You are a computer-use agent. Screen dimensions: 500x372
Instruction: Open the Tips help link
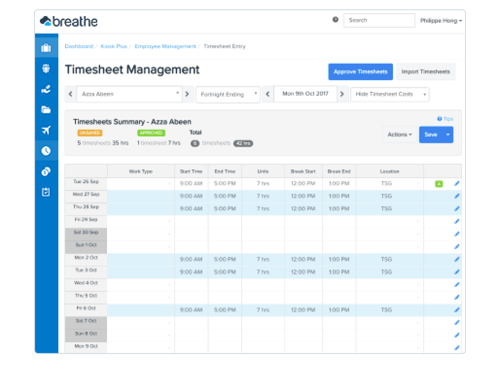coord(445,119)
